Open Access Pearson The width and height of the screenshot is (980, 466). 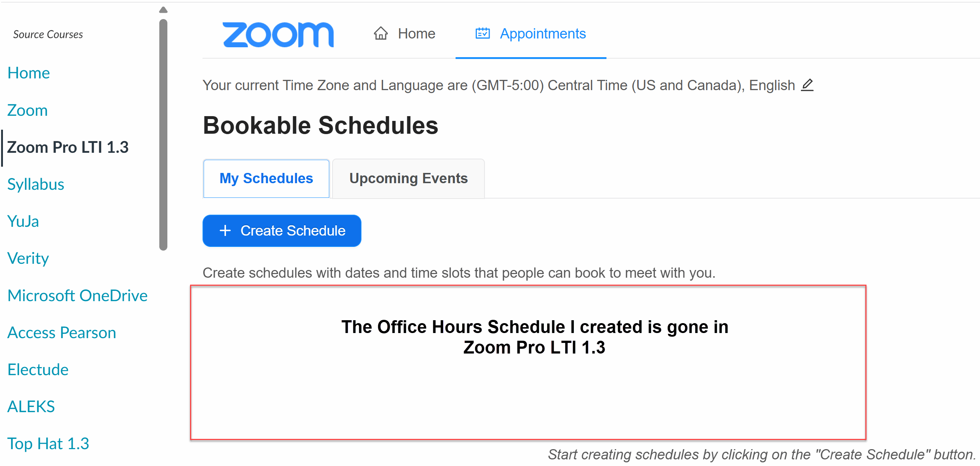62,332
